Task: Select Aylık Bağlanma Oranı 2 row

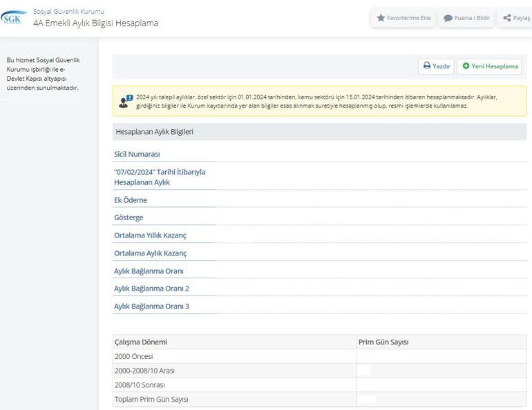Action: point(151,289)
